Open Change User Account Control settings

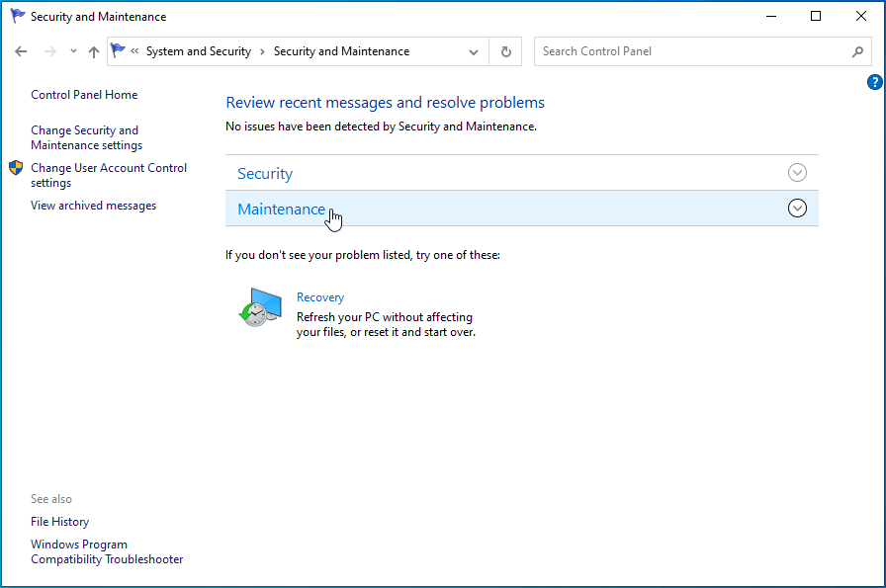[108, 175]
